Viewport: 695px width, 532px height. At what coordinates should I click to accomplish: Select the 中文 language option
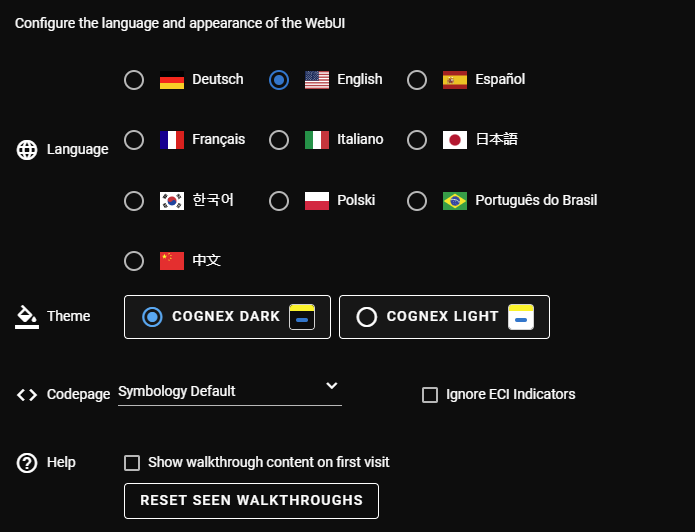coord(134,261)
